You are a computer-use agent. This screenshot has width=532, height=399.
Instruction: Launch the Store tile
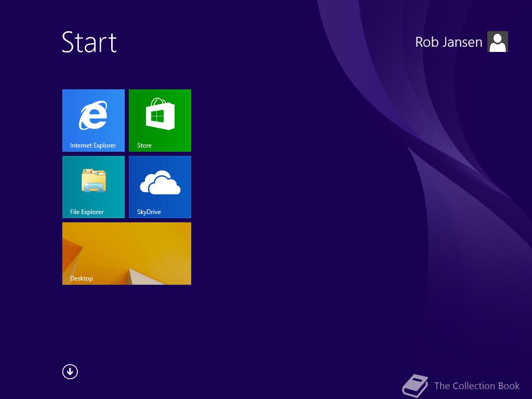coord(160,121)
